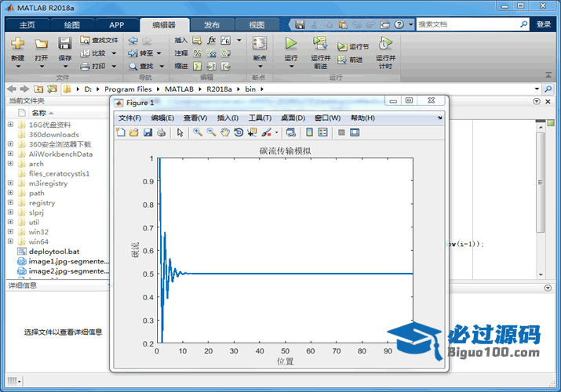The height and width of the screenshot is (392, 561).
Task: Switch to the 绘图 (Plots) tab
Action: 71,25
